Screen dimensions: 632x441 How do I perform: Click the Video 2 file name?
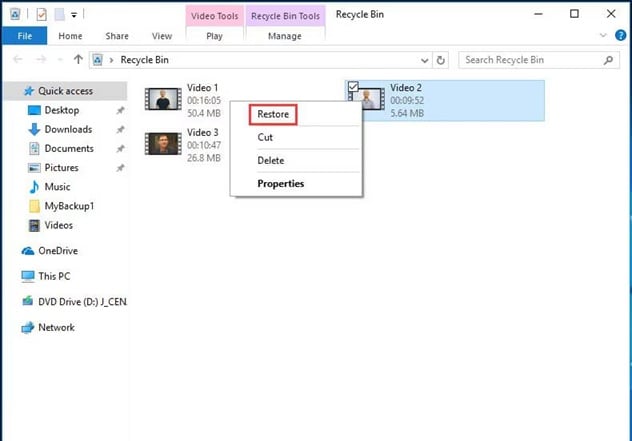pos(406,87)
